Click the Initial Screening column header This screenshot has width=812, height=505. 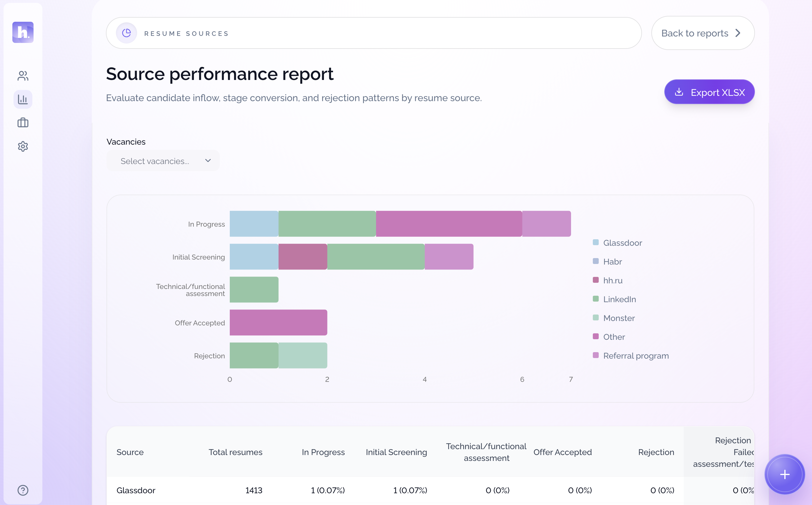396,452
